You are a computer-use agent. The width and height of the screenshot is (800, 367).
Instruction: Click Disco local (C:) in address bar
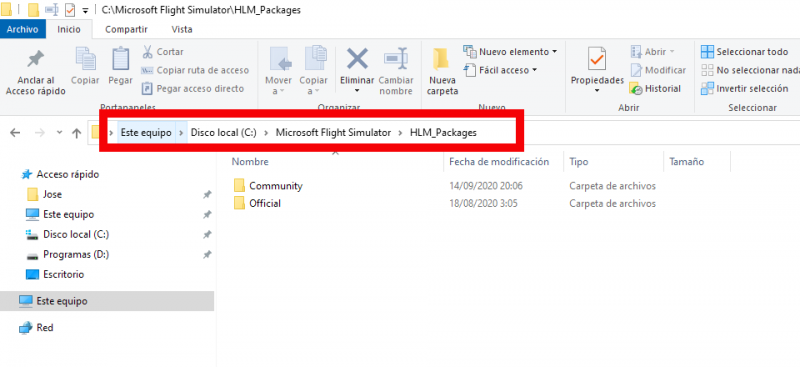tap(223, 132)
